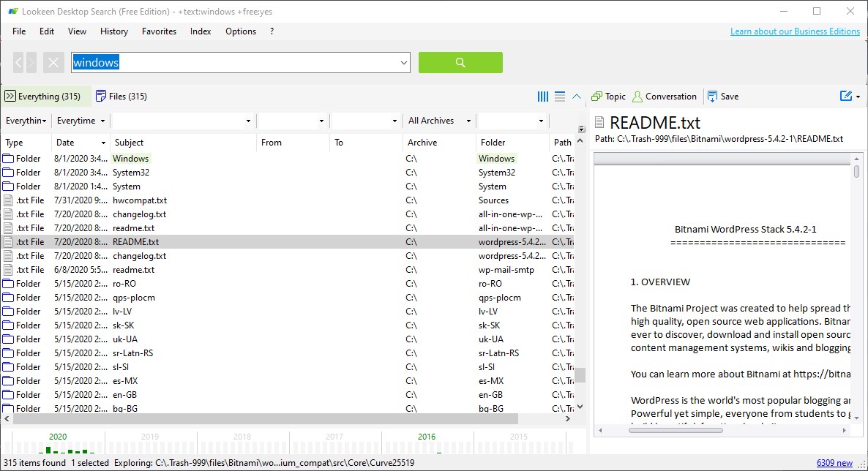Click the folder icon of the System32 row
This screenshot has height=471, width=868.
pyautogui.click(x=8, y=173)
